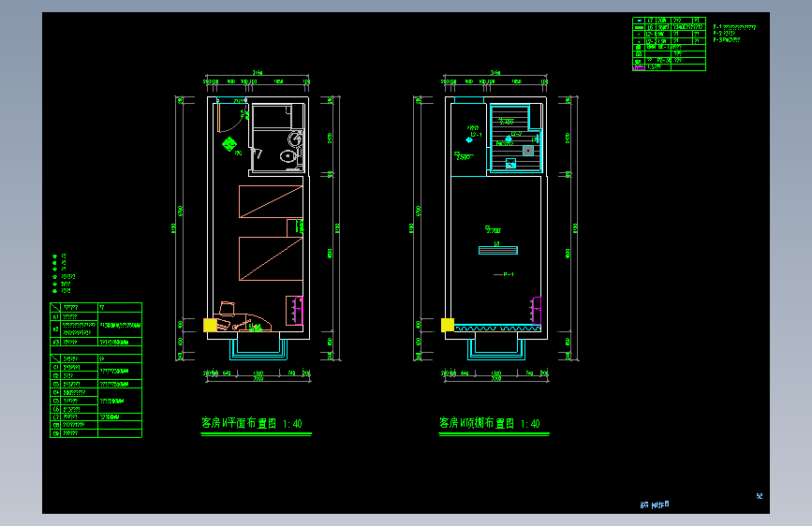Select the shower area rectangle in bathroom plan
812x526 pixels.
tap(272, 116)
